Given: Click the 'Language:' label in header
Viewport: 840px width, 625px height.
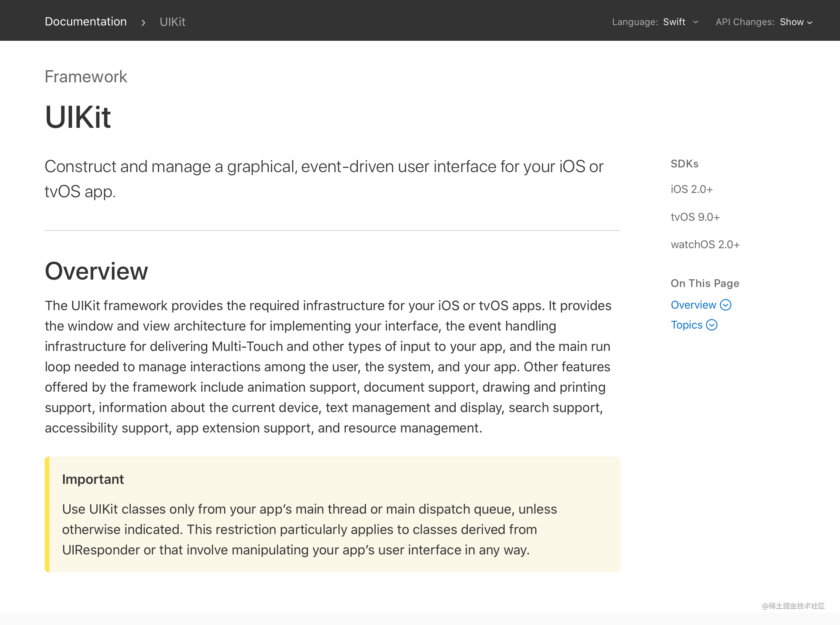Looking at the screenshot, I should [x=635, y=22].
